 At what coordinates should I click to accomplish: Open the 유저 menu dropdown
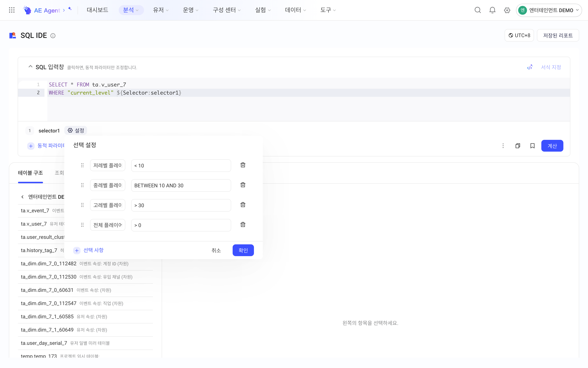[x=161, y=10]
